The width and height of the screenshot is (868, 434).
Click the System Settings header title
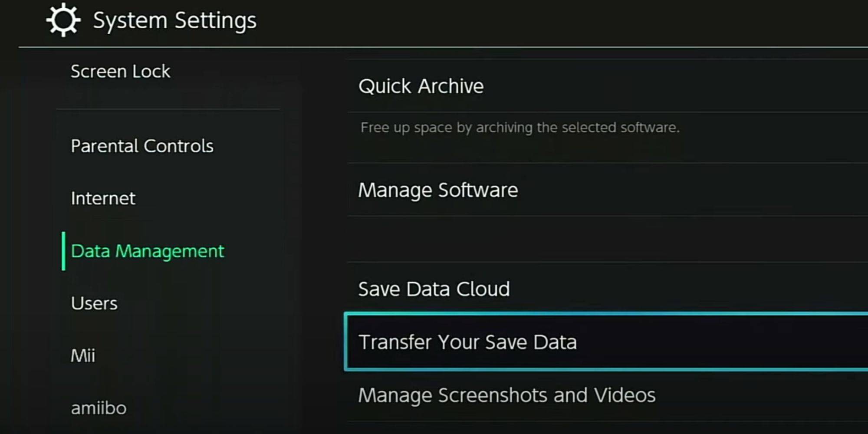(x=174, y=20)
